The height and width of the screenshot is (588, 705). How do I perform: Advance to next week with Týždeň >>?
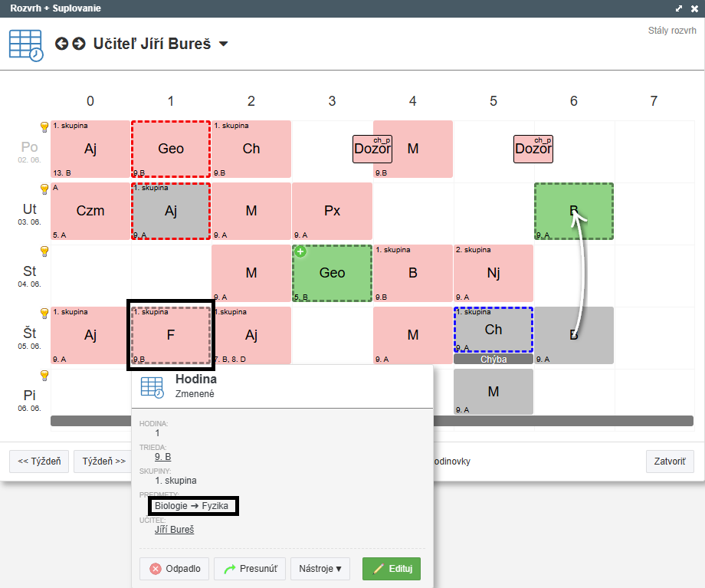pos(103,462)
